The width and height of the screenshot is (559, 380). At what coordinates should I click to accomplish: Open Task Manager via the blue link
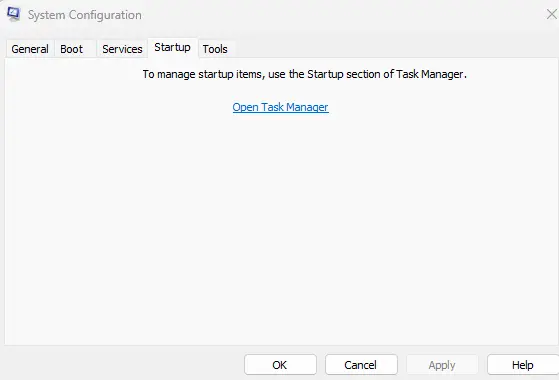pyautogui.click(x=281, y=107)
